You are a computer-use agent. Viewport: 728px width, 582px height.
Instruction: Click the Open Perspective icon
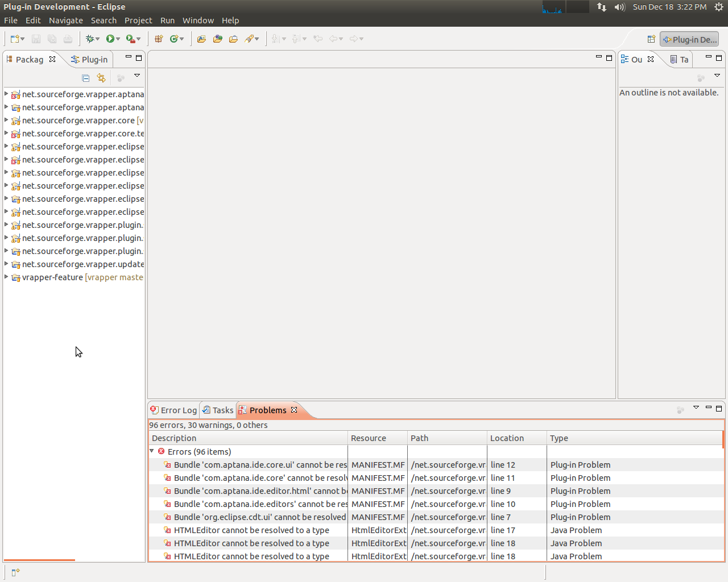(x=651, y=39)
